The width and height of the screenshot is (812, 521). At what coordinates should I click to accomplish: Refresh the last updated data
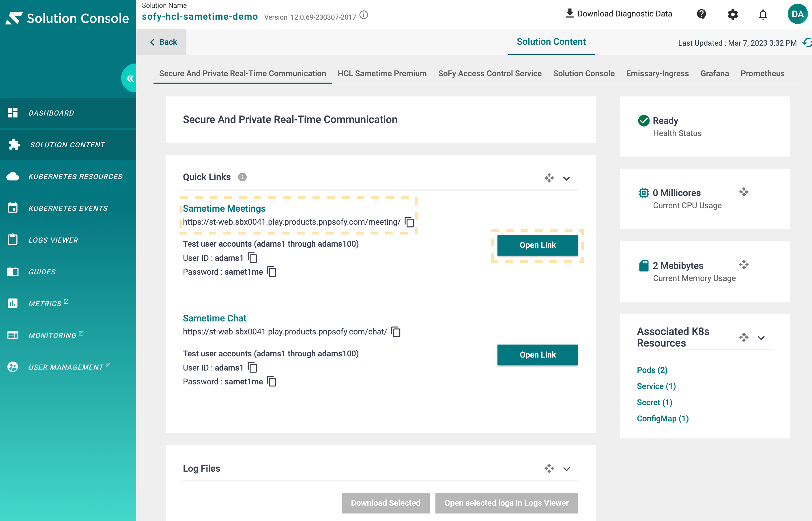pyautogui.click(x=807, y=43)
